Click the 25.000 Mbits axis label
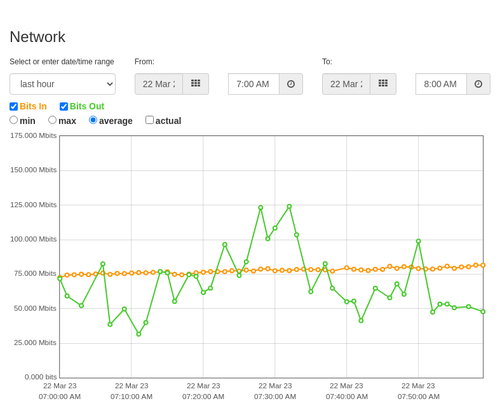Viewport: 500px width, 403px height. (x=35, y=343)
